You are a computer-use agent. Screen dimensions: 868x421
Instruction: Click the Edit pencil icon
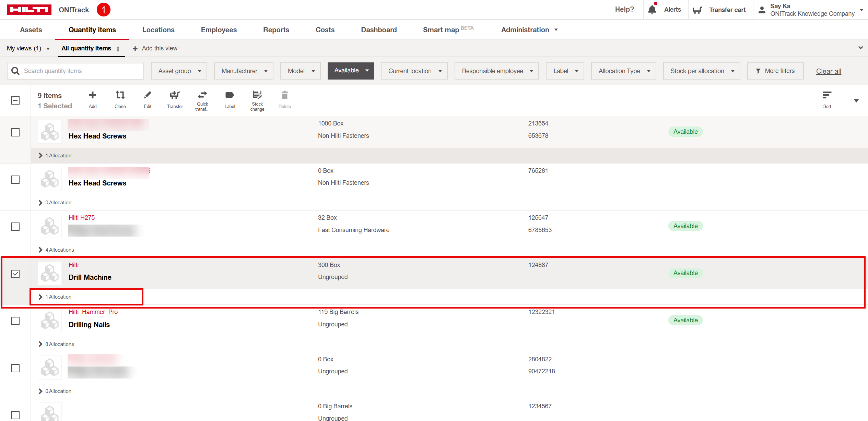[148, 95]
